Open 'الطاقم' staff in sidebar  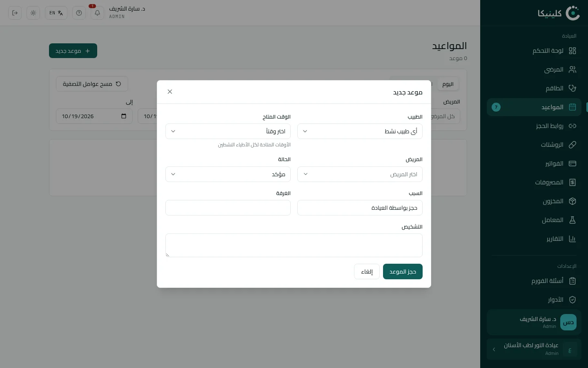(534, 88)
